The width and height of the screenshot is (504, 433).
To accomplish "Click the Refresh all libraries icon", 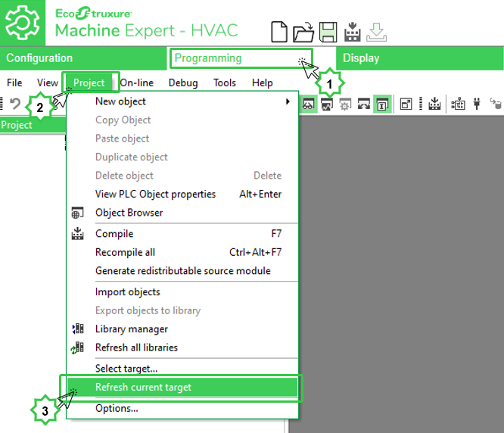I will click(x=77, y=347).
